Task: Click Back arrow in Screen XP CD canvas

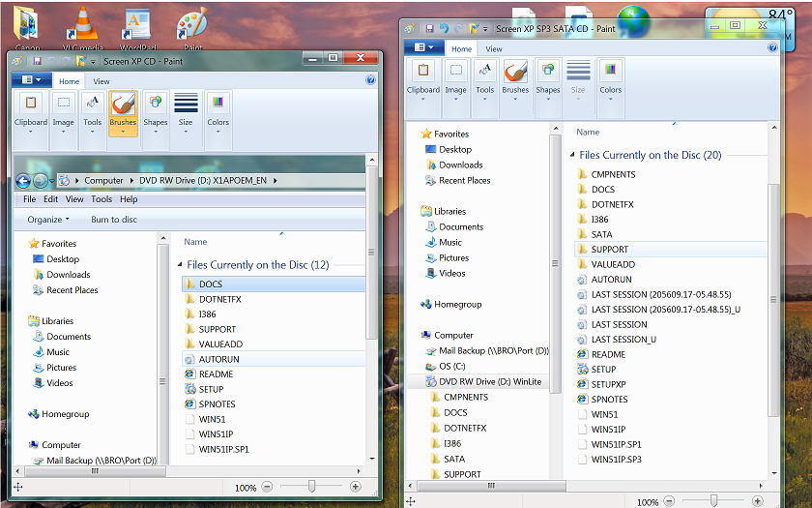Action: (23, 181)
